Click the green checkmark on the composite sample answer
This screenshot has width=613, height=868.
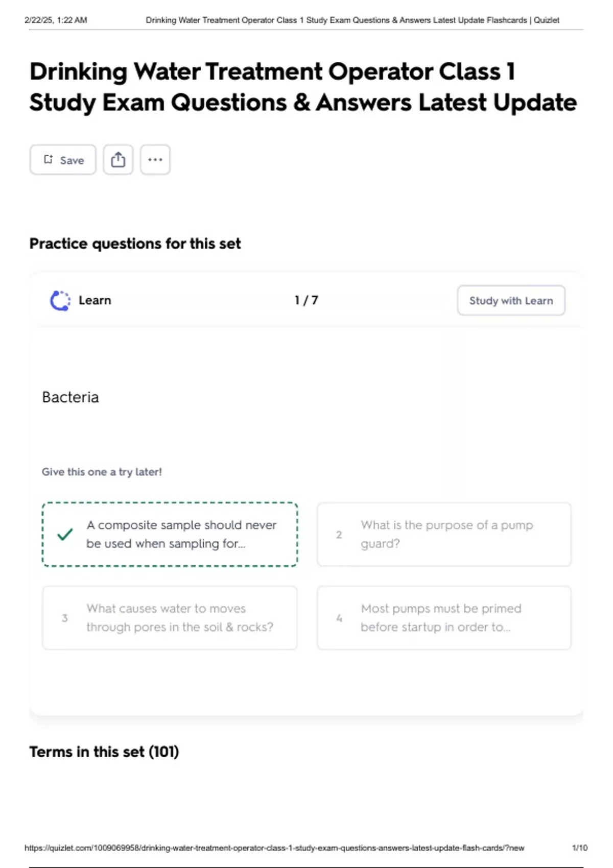click(65, 535)
